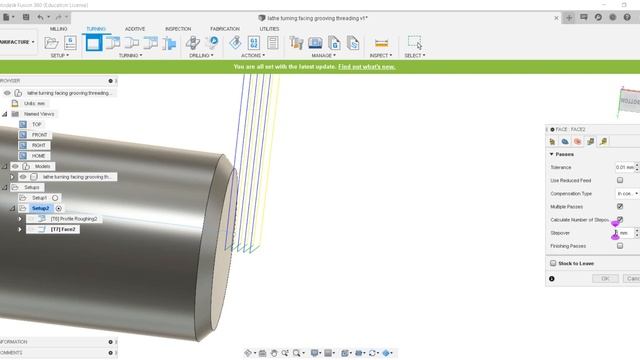Open the File menu icon
The width and height of the screenshot is (640, 360).
click(x=6, y=17)
